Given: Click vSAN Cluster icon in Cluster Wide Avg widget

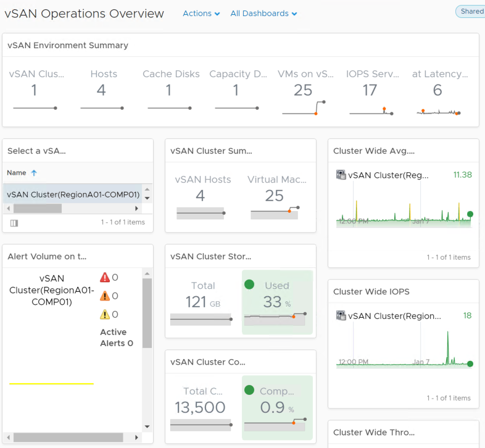Looking at the screenshot, I should (x=341, y=175).
